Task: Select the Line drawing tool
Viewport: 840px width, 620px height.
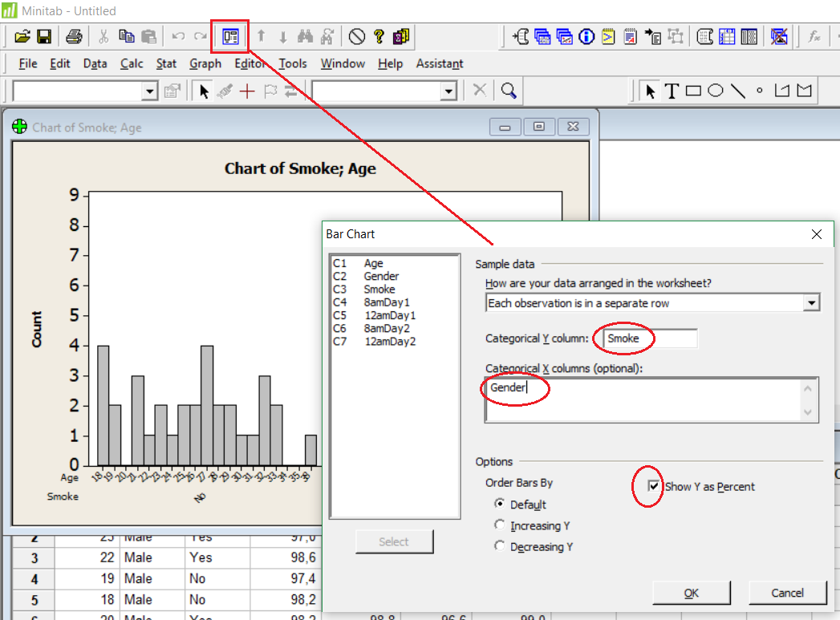Action: [737, 91]
